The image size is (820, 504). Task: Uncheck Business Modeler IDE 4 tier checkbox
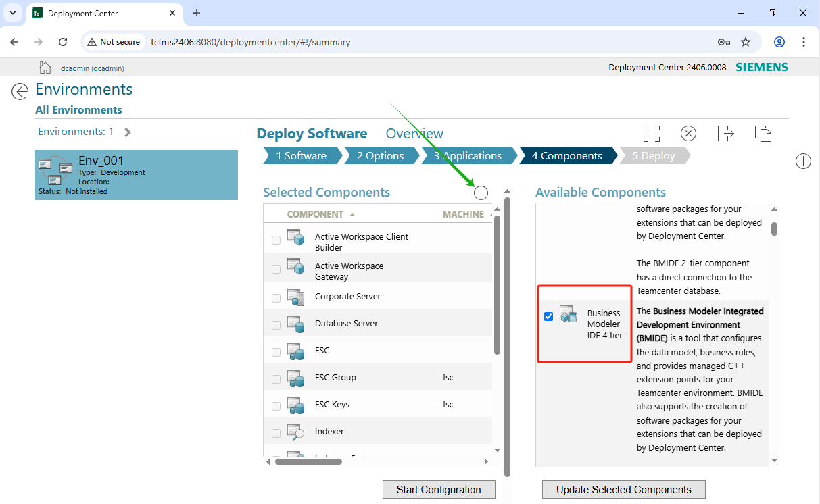click(x=548, y=316)
